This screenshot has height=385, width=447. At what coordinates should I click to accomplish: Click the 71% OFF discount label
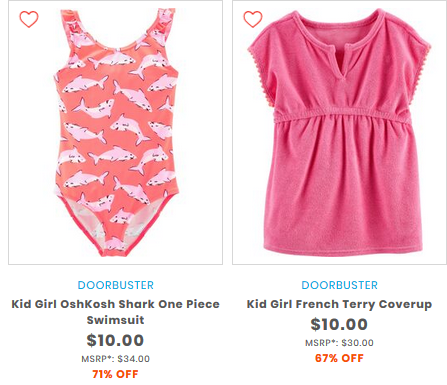pyautogui.click(x=115, y=374)
